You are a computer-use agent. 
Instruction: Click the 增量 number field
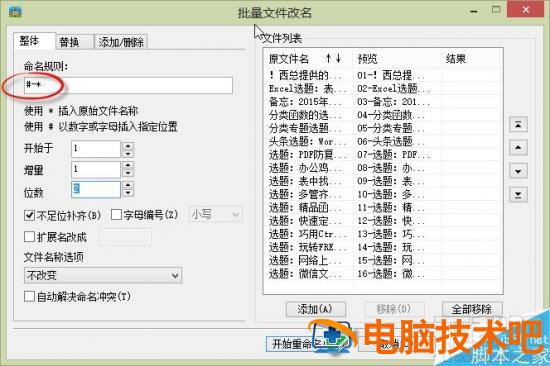96,169
